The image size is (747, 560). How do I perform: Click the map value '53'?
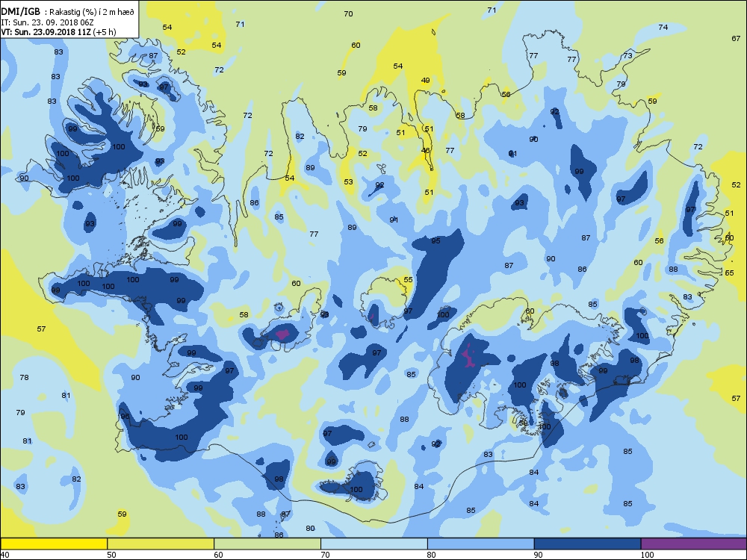pyautogui.click(x=349, y=181)
